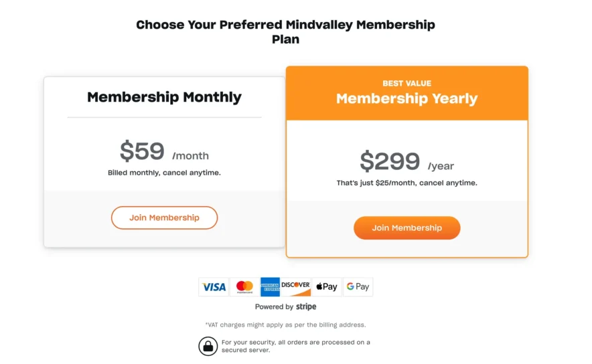The width and height of the screenshot is (592, 364).
Task: Click the 'Billed monthly, cancel anytime' text
Action: [164, 173]
